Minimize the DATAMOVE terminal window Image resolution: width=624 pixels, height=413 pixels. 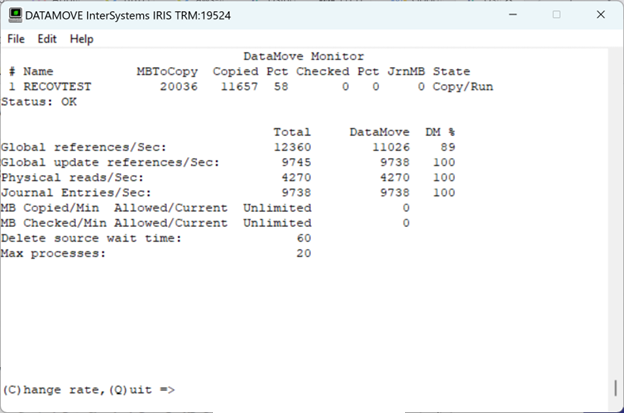(513, 15)
